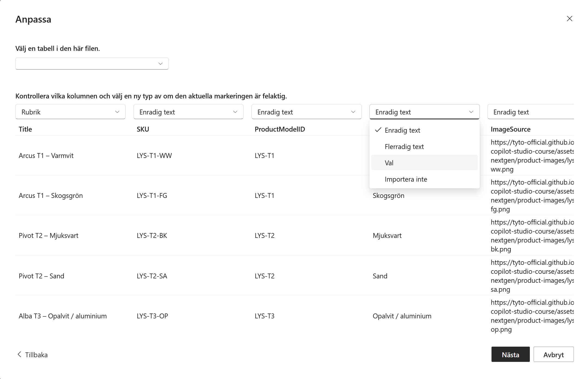The width and height of the screenshot is (588, 379).
Task: Click the Skogsgrön color cell
Action: coord(388,195)
